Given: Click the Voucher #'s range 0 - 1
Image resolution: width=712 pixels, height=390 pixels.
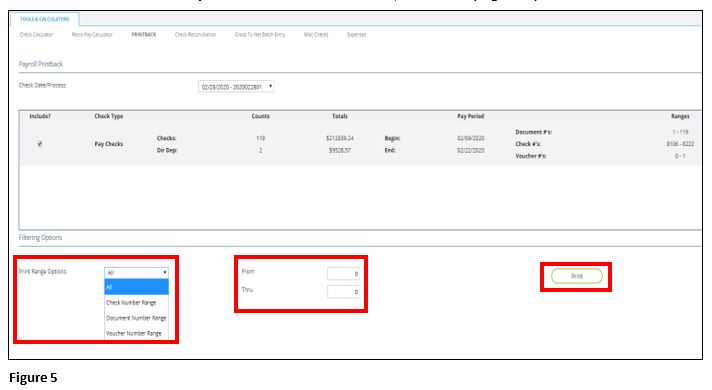Looking at the screenshot, I should (x=680, y=156).
